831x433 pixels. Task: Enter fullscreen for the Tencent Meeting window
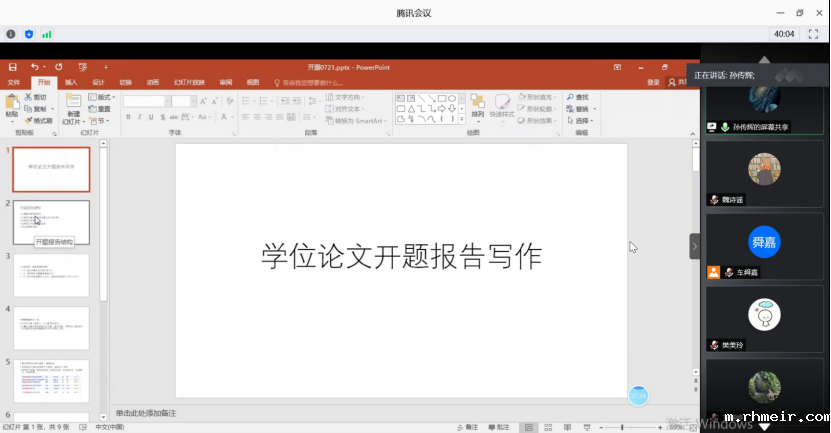pos(813,34)
